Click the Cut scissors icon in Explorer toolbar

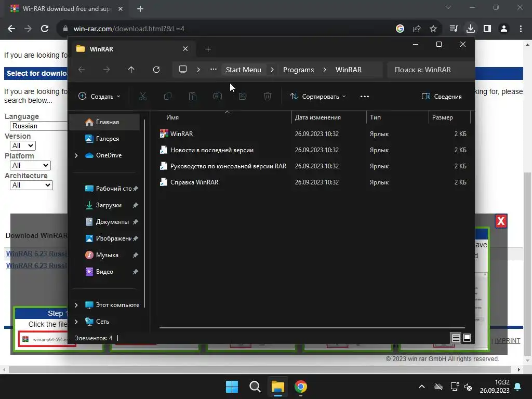[143, 96]
